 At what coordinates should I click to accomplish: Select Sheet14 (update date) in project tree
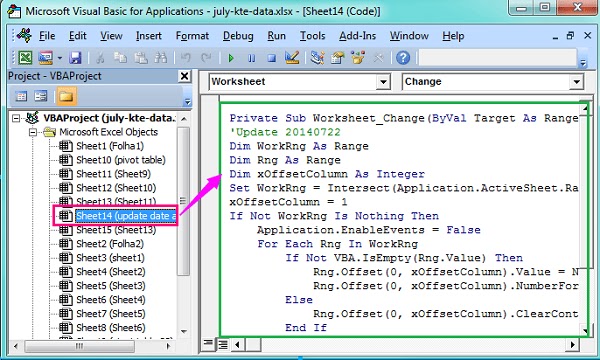126,216
